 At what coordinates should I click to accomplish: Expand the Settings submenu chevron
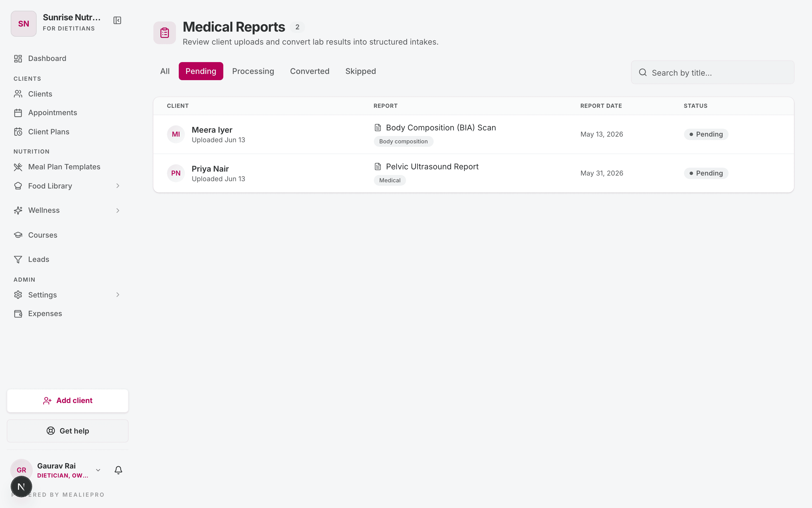(118, 295)
